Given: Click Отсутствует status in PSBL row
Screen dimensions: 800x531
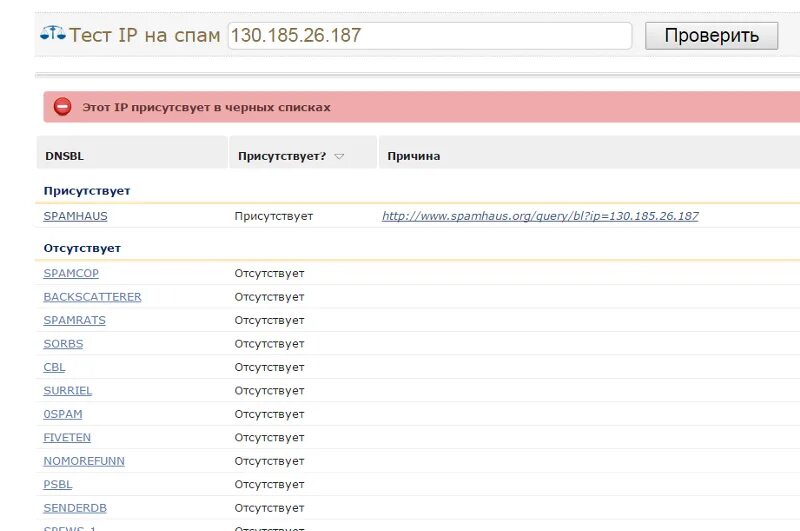Looking at the screenshot, I should [269, 484].
